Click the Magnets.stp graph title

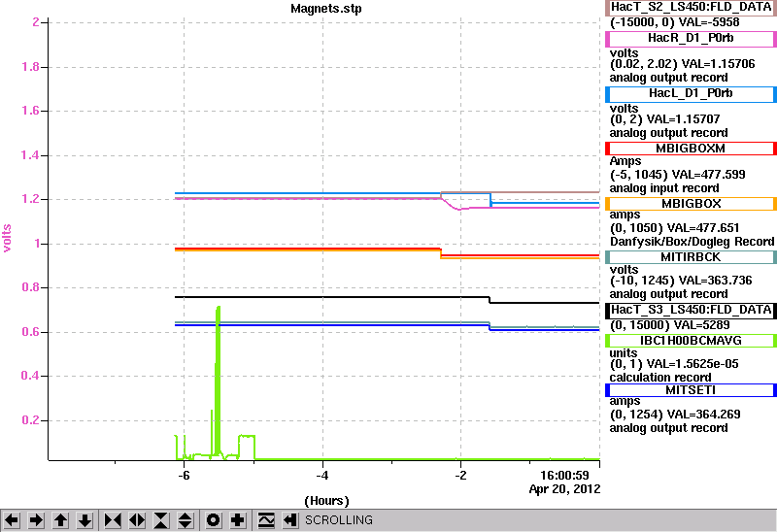point(326,9)
